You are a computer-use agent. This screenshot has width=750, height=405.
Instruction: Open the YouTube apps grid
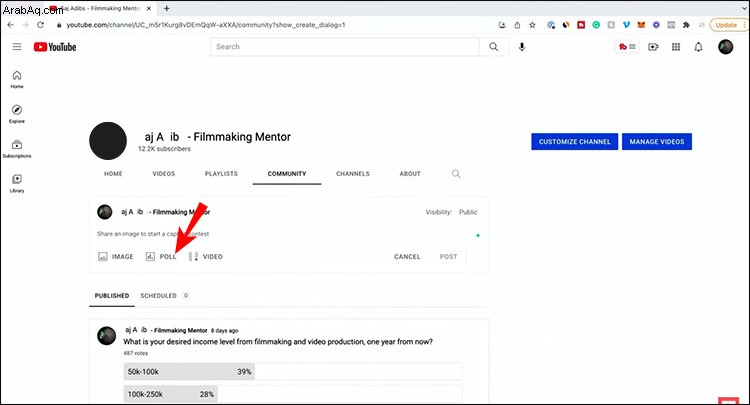point(676,47)
